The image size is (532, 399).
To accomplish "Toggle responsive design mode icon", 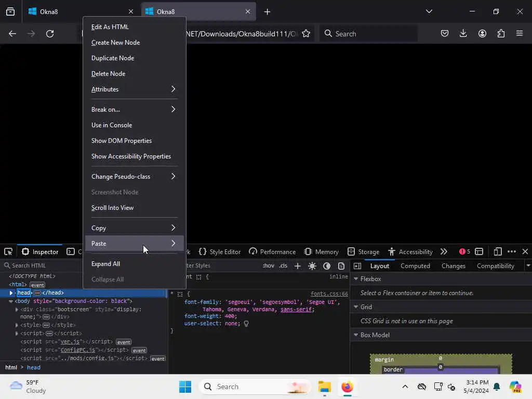I will pyautogui.click(x=497, y=252).
